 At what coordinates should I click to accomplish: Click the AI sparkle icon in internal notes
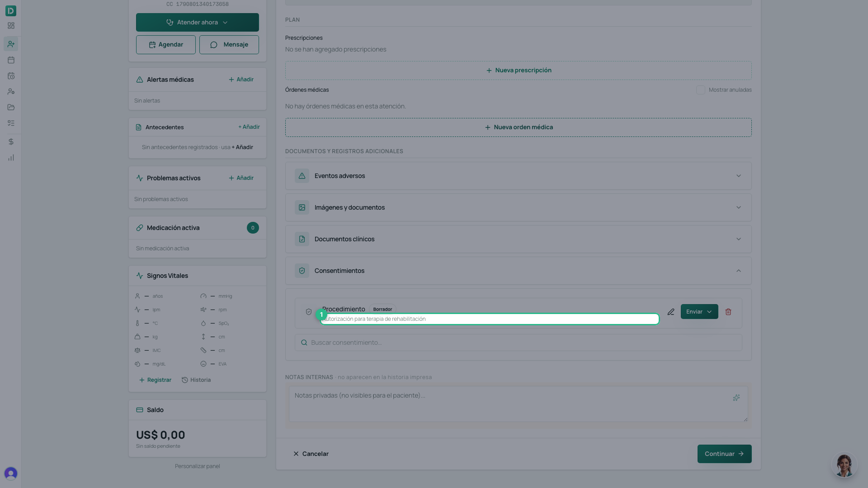pyautogui.click(x=736, y=398)
